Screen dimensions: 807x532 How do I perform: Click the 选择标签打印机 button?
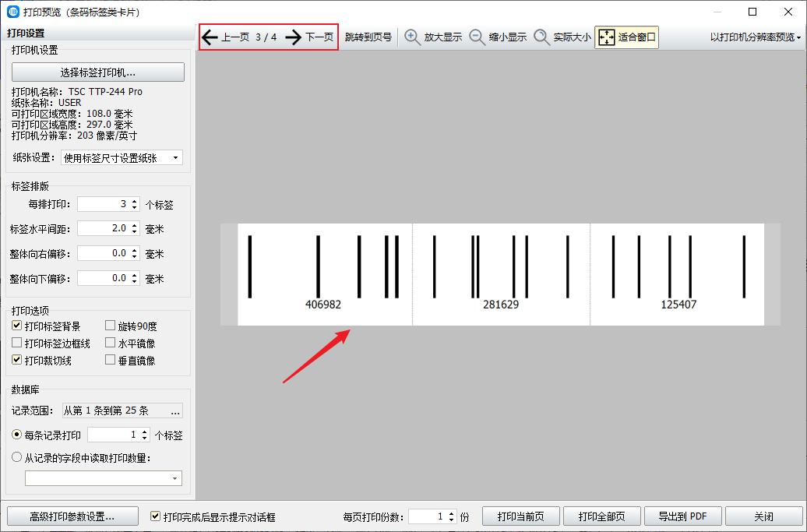coord(97,72)
